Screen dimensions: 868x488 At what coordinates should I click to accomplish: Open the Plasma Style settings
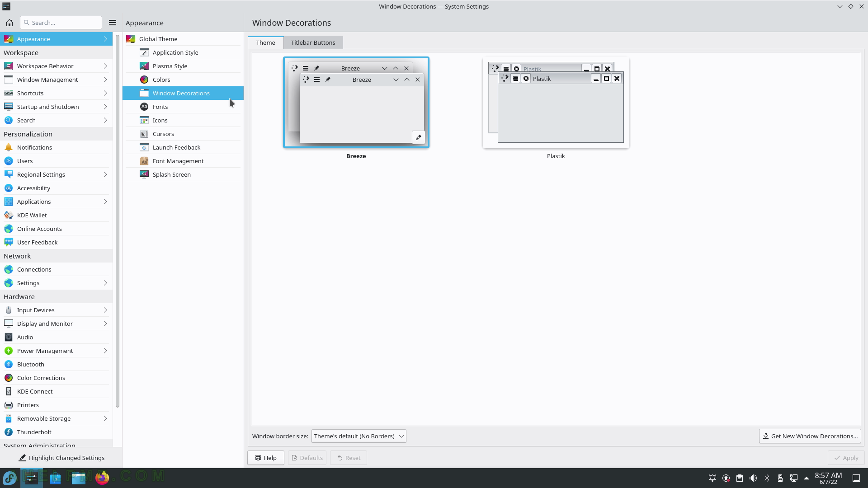[x=183, y=66]
